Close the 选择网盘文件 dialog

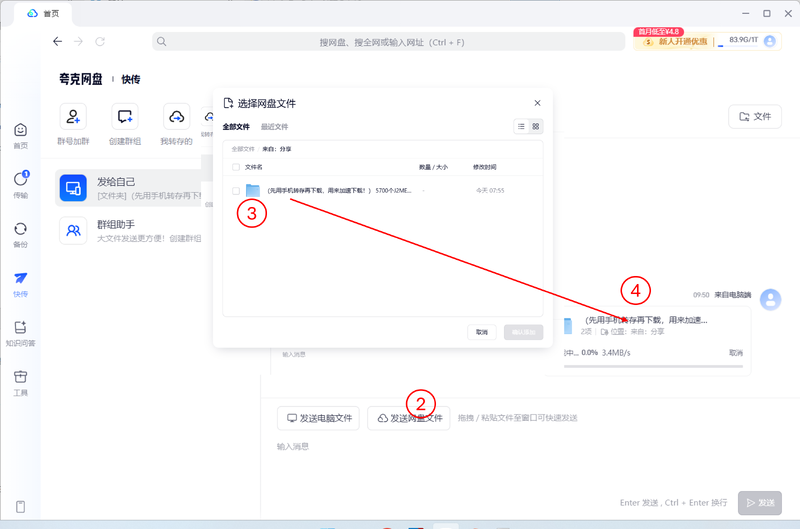537,103
